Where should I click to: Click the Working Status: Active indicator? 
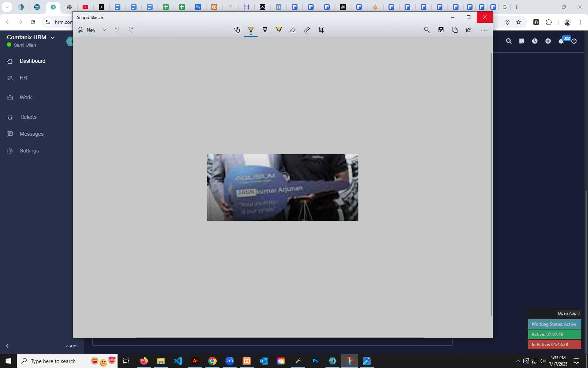click(554, 324)
